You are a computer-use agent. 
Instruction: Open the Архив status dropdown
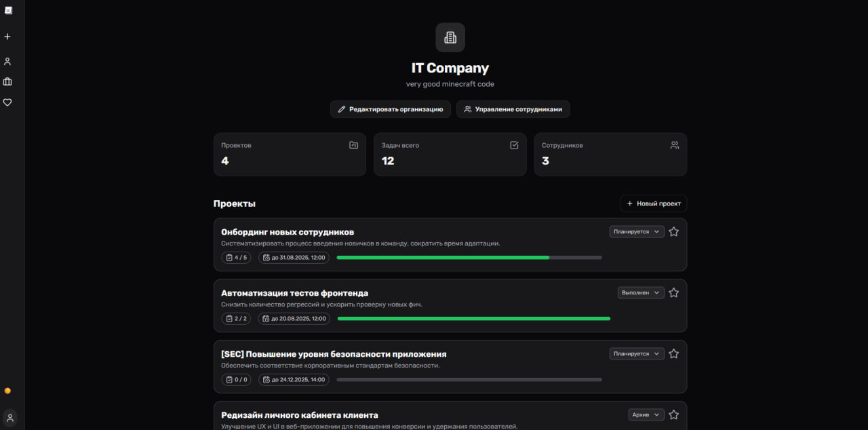646,415
